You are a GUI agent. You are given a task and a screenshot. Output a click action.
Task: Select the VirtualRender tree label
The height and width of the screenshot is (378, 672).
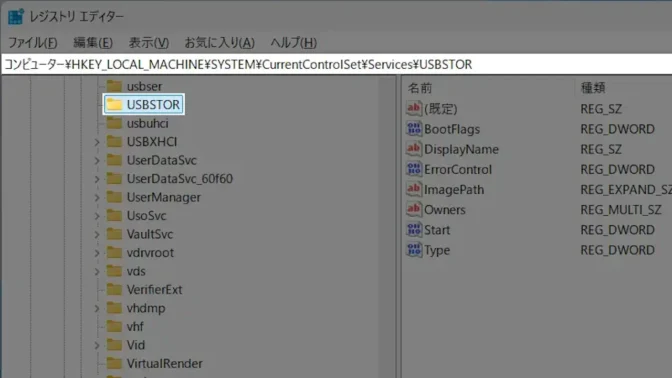[x=165, y=363]
